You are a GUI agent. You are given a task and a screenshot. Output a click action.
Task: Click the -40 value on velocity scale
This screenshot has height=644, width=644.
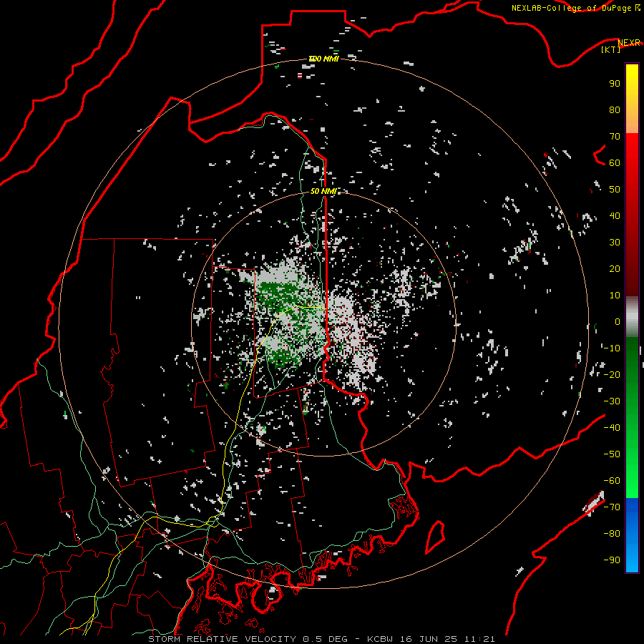coord(612,428)
